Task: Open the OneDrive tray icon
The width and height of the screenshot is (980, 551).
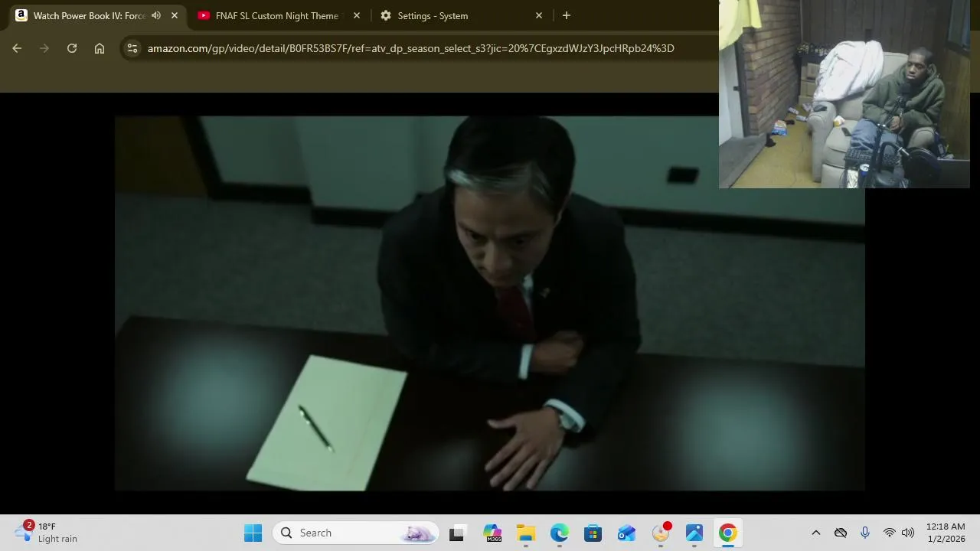Action: 841,533
